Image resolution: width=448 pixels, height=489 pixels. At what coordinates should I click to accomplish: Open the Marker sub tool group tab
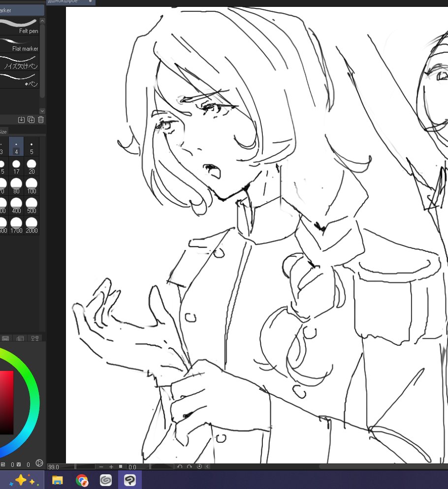point(21,10)
